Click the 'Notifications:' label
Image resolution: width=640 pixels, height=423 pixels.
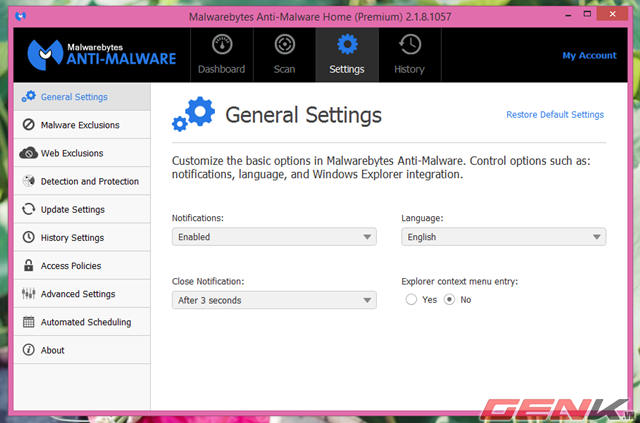point(198,218)
